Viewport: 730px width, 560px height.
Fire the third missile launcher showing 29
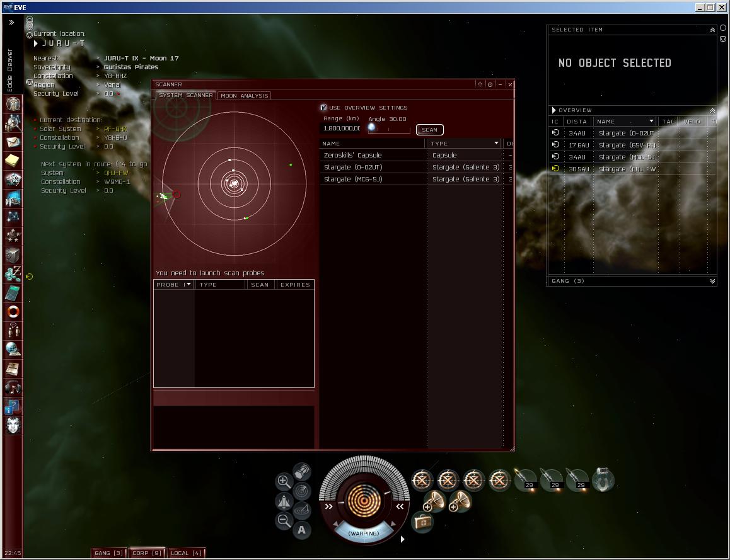(x=577, y=480)
